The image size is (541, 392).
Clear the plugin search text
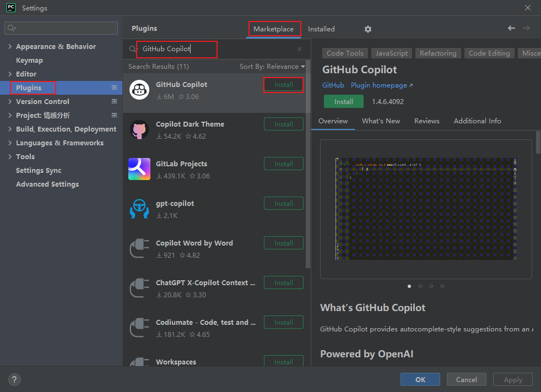(300, 49)
